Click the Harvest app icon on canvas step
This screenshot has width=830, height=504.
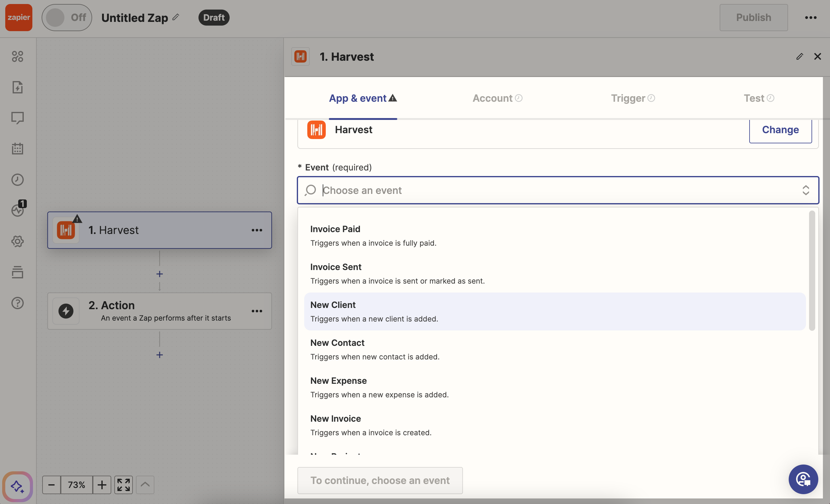click(x=66, y=230)
